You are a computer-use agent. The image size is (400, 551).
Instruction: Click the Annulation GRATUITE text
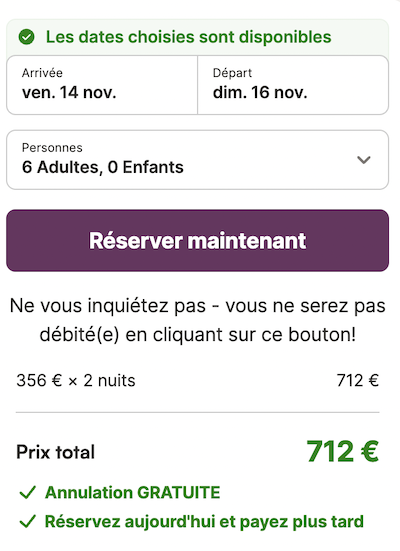pyautogui.click(x=133, y=492)
